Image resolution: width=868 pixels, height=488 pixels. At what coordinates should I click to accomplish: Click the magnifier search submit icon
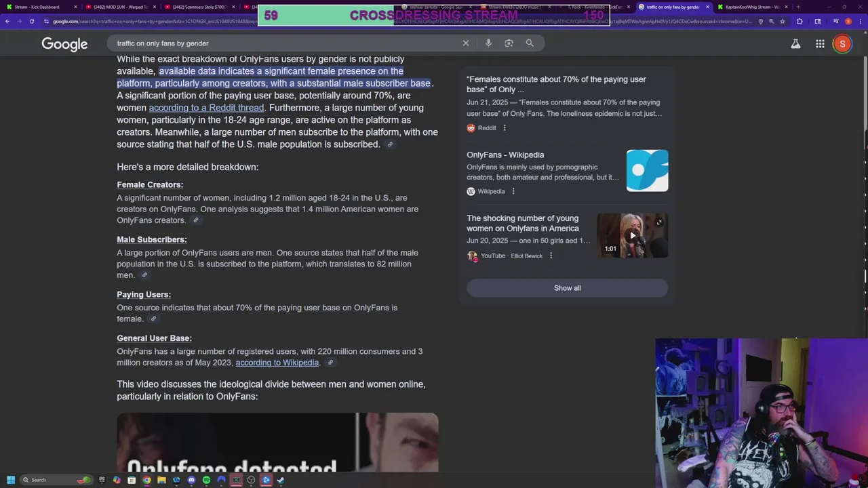coord(530,43)
